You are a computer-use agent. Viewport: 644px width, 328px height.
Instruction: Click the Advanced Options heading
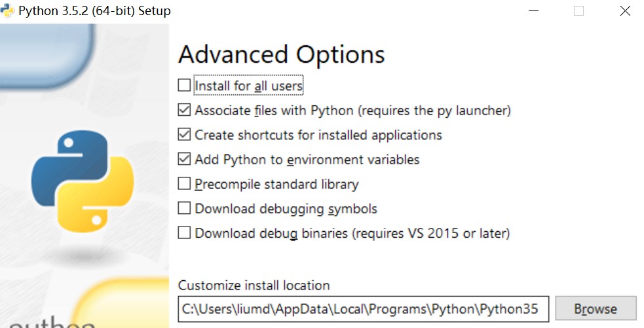tap(281, 54)
